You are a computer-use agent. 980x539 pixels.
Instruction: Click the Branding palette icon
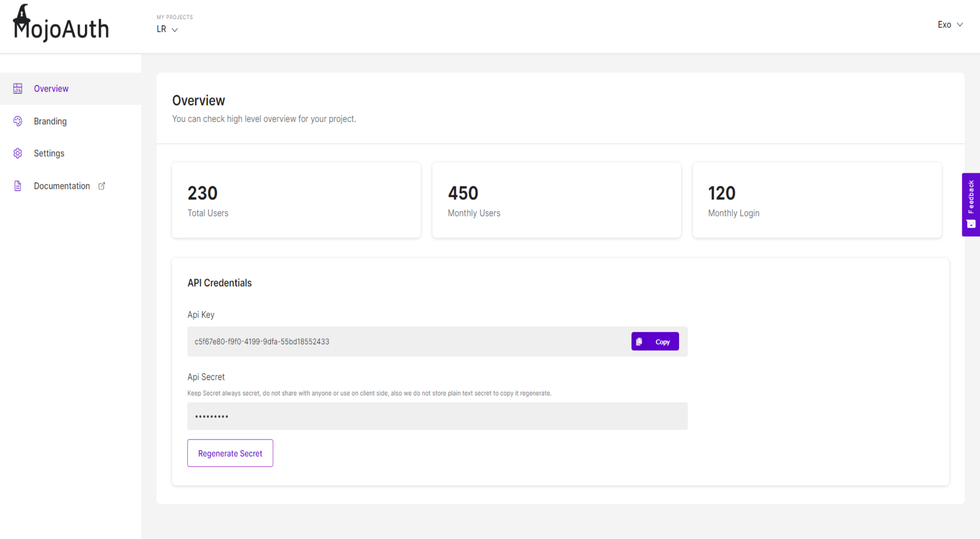pyautogui.click(x=17, y=121)
